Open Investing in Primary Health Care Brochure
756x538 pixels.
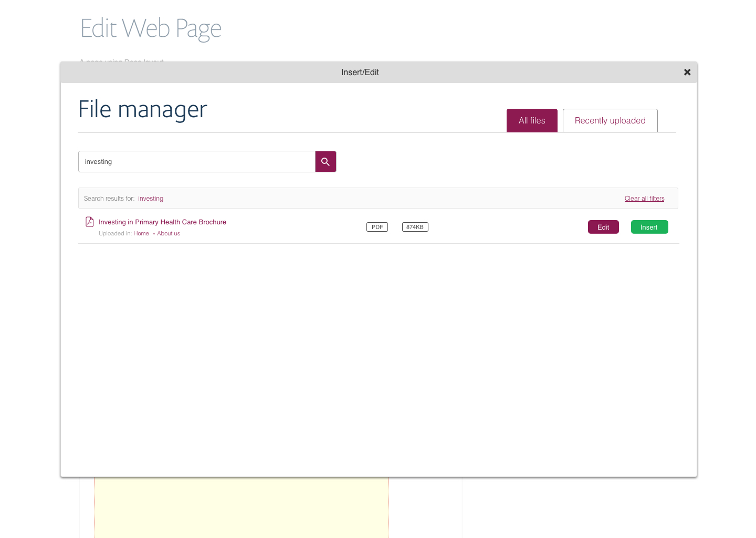[x=162, y=222]
